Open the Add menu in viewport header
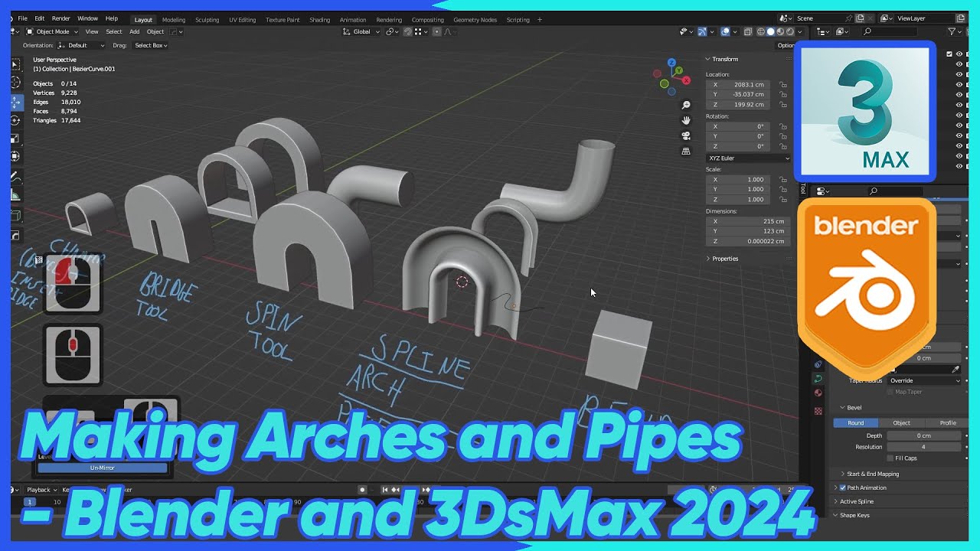This screenshot has height=551, width=980. click(134, 31)
